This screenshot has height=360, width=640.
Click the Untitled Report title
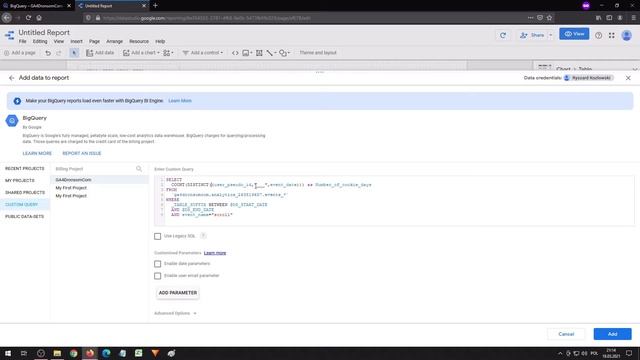click(44, 32)
